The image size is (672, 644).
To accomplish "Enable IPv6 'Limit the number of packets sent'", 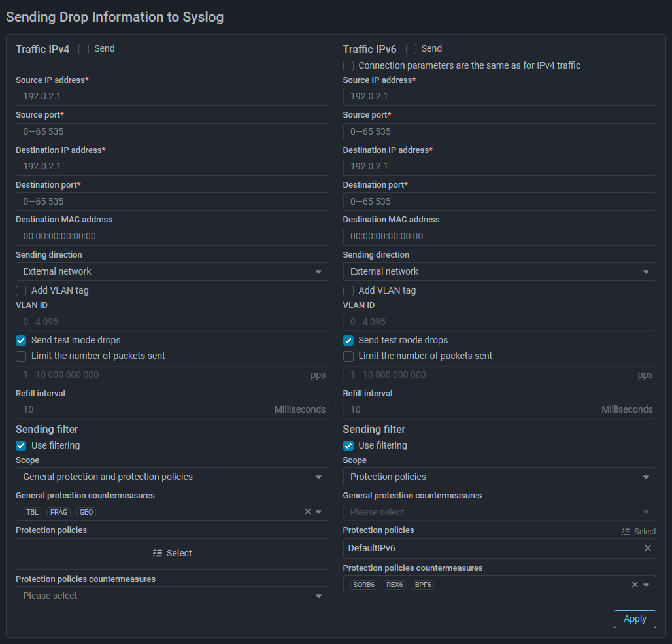I will [x=348, y=356].
